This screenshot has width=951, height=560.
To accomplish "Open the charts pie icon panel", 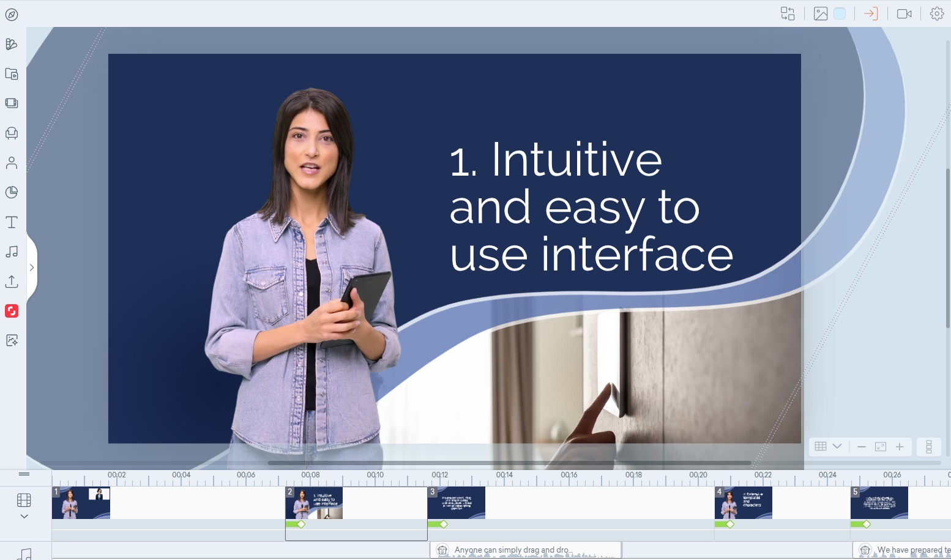I will 12,192.
